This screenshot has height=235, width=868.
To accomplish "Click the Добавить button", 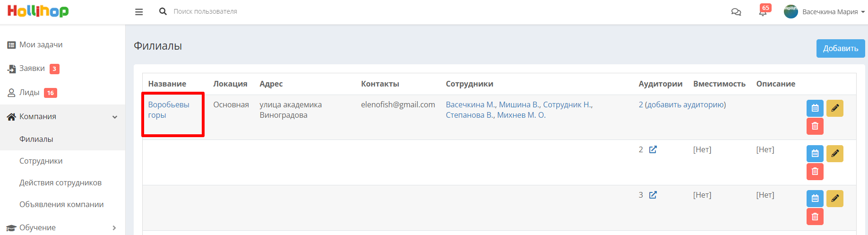I will coord(841,48).
